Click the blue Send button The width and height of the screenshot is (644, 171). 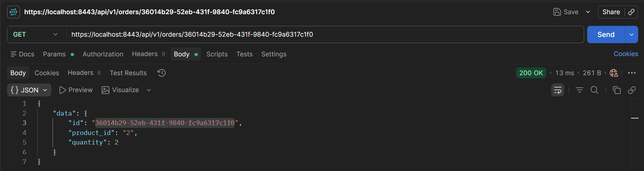pyautogui.click(x=606, y=35)
